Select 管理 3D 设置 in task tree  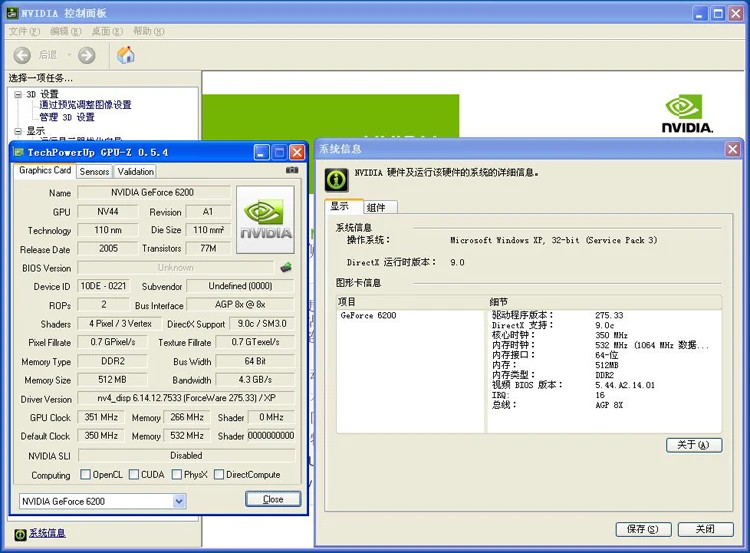pyautogui.click(x=67, y=117)
